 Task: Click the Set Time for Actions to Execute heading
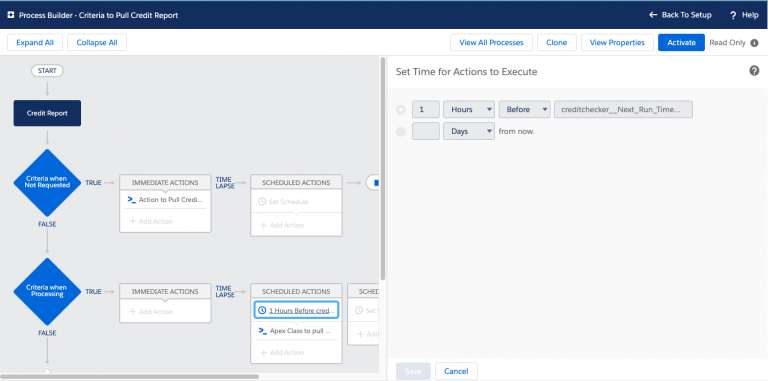[x=466, y=72]
